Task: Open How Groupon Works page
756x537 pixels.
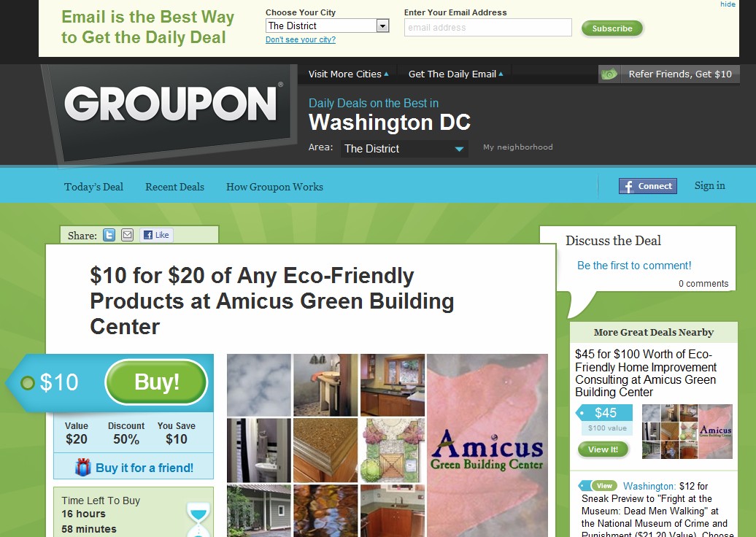Action: coord(275,187)
